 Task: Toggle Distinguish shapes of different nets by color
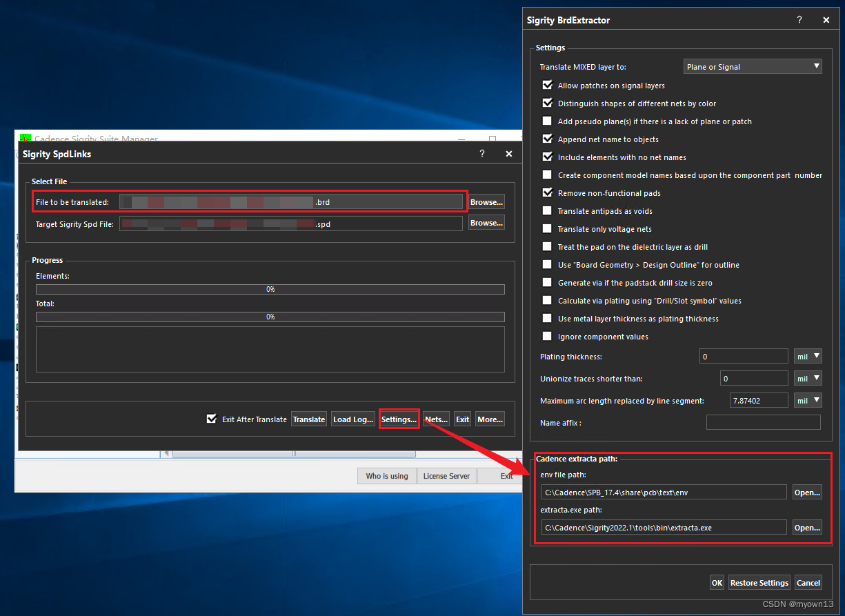click(548, 103)
